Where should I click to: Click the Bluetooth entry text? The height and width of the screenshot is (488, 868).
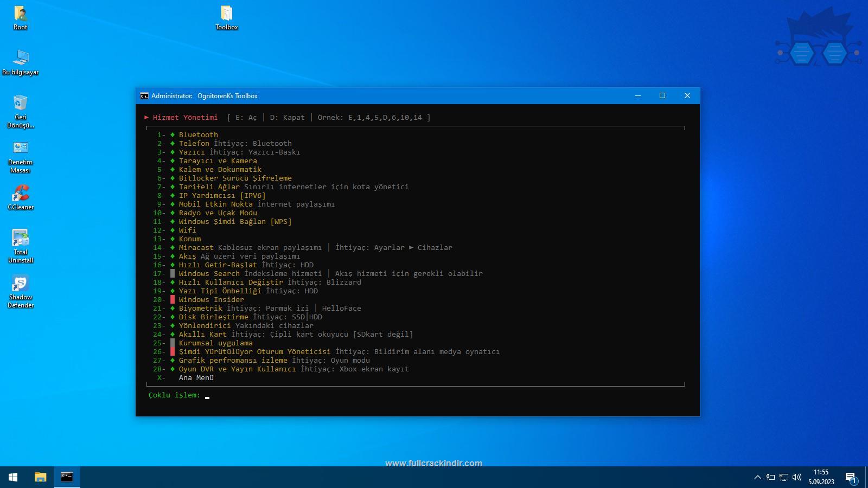(x=198, y=135)
